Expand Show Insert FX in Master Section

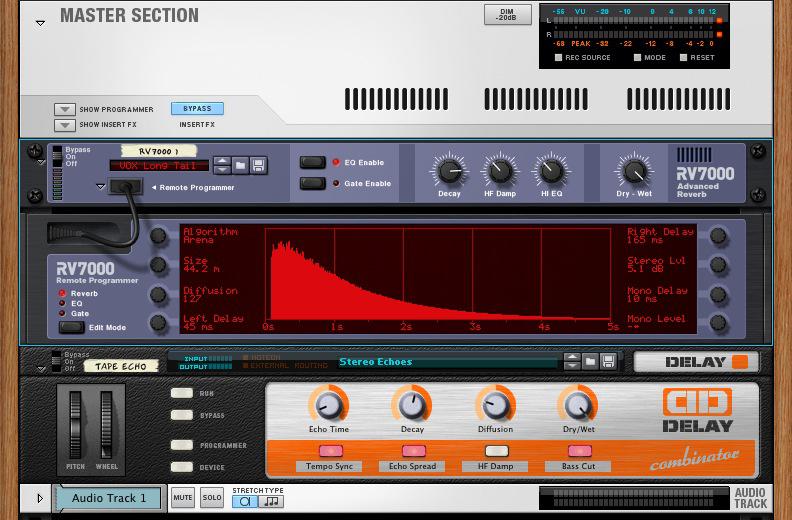pyautogui.click(x=65, y=125)
